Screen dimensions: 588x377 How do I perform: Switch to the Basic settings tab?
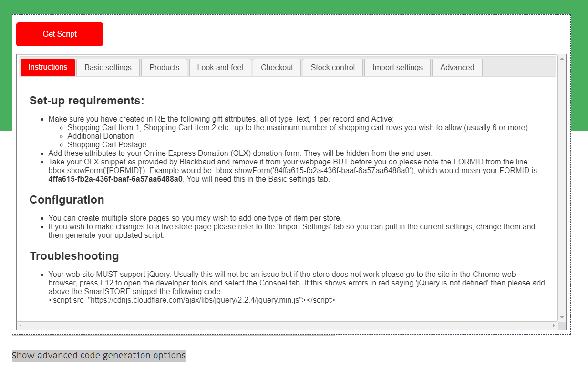click(x=108, y=68)
